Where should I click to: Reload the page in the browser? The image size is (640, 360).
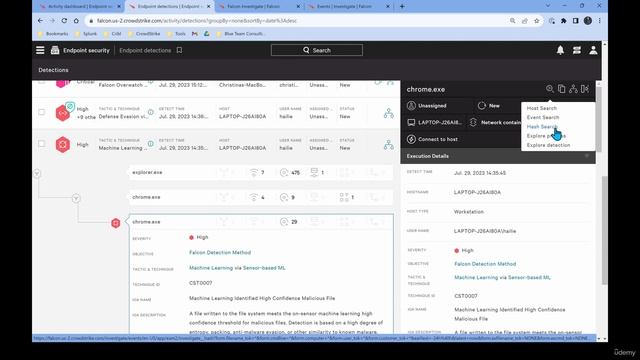click(x=64, y=20)
